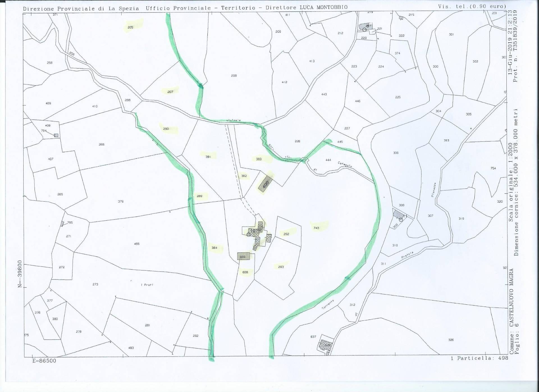Click the gray building above parcel 220
Viewport: 539px width, 392px height.
tap(366, 27)
